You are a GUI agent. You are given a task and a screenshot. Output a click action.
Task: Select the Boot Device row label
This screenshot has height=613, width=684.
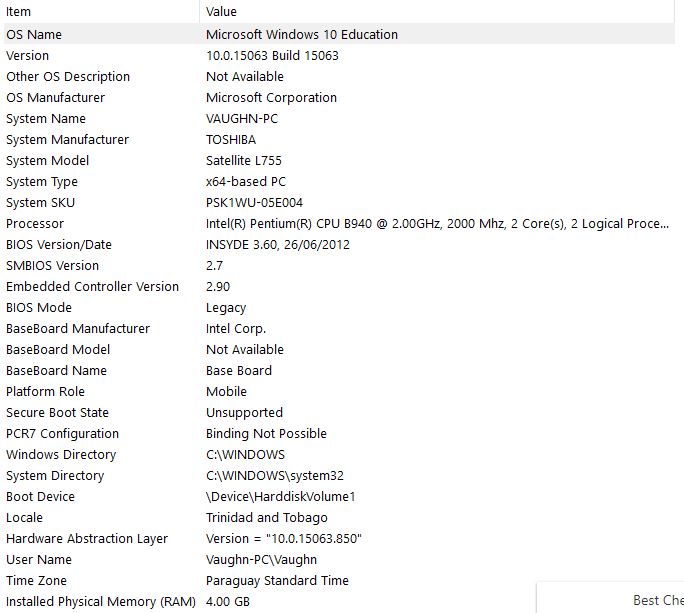pos(40,497)
